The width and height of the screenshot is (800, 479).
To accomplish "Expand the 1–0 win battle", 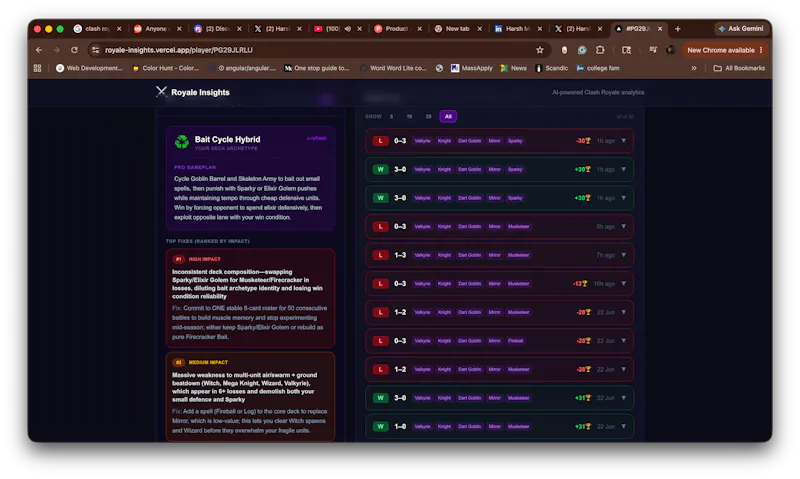I will click(623, 426).
